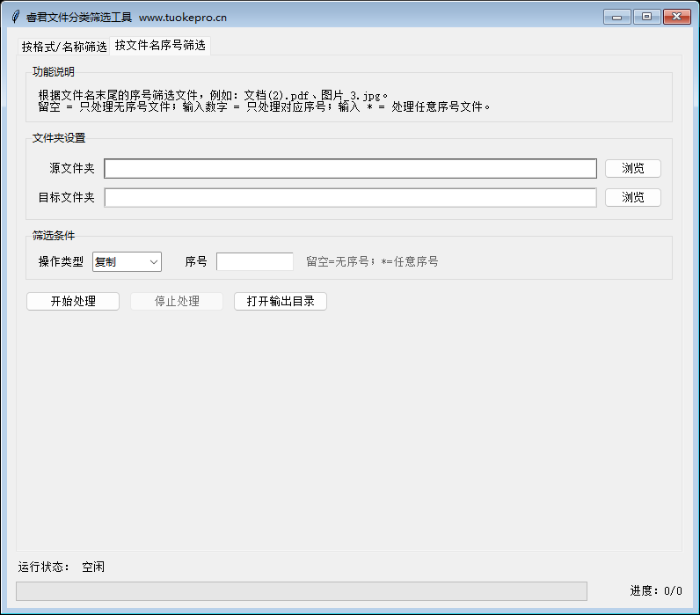Image resolution: width=700 pixels, height=615 pixels.
Task: Select the 按文件名序号筛选 tab
Action: (x=160, y=45)
